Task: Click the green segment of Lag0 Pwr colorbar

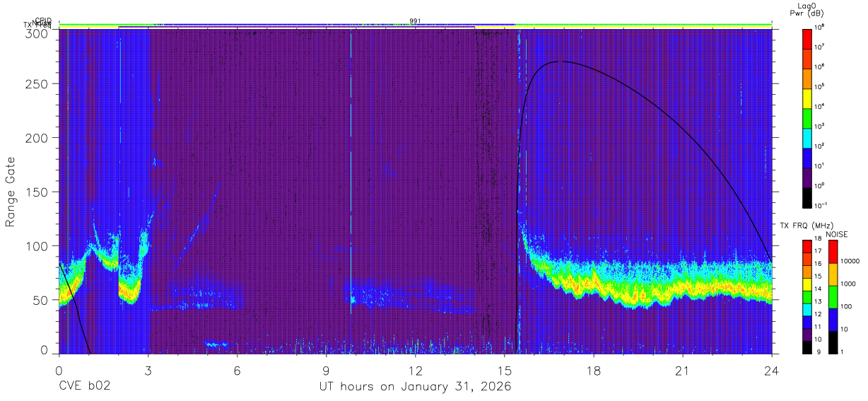Action: (x=807, y=117)
